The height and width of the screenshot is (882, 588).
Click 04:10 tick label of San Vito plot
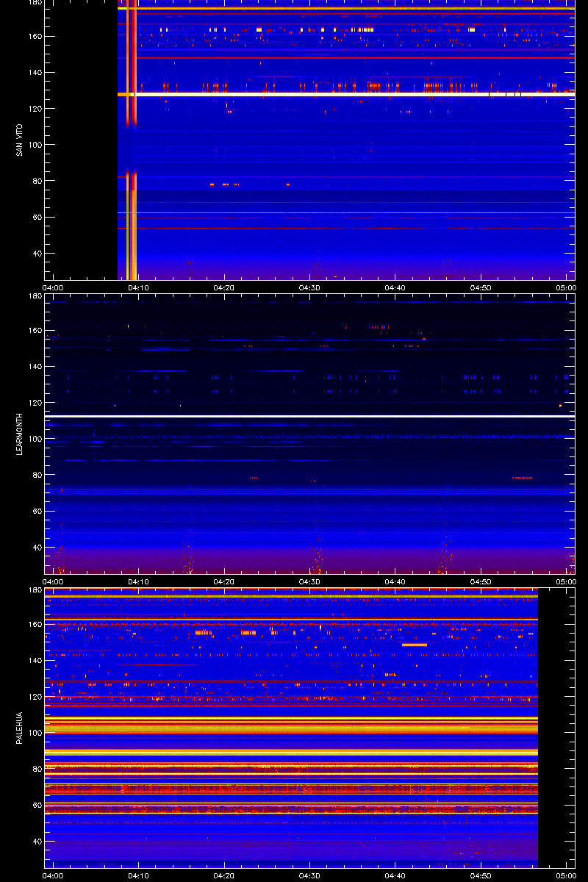(x=138, y=287)
